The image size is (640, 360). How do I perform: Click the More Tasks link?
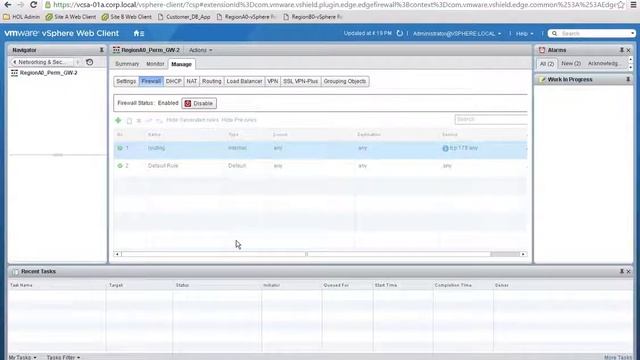618,357
